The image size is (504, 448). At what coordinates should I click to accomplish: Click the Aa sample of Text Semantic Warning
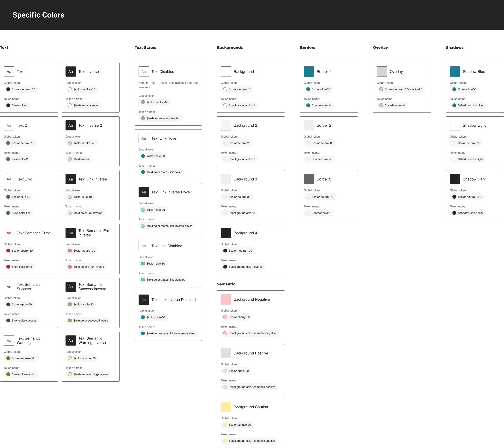pyautogui.click(x=9, y=341)
